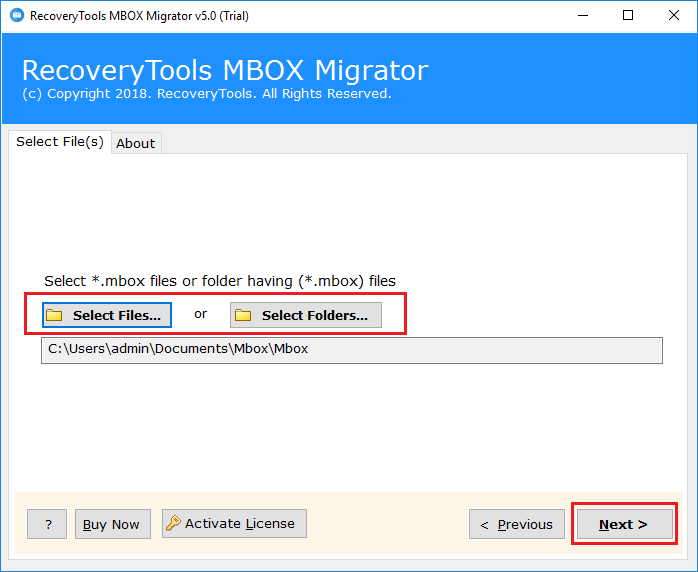Switch to the About tab
Screen dimensions: 698x572
pos(136,143)
